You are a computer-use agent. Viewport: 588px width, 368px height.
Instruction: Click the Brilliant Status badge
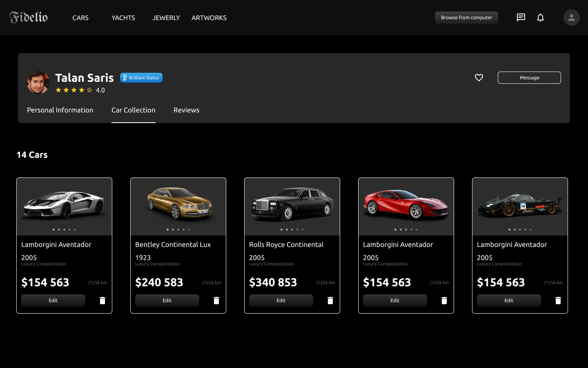point(141,78)
